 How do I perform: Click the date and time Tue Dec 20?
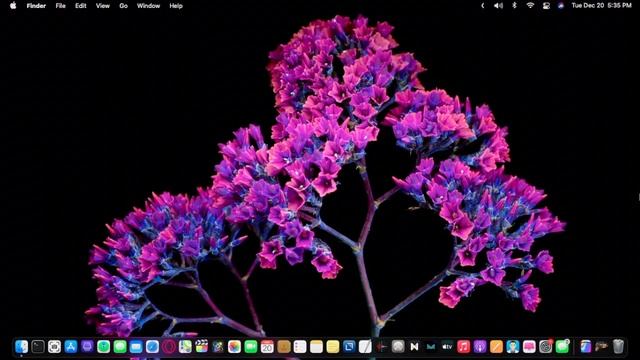[602, 6]
